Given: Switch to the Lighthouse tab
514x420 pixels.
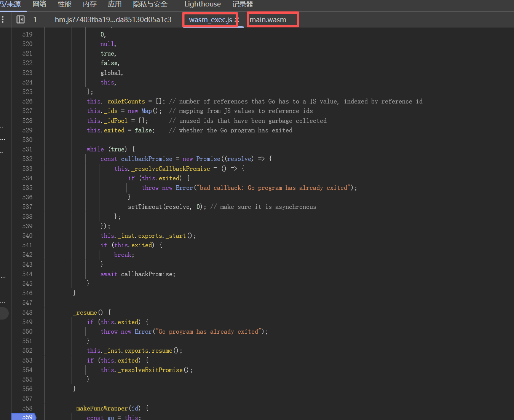Looking at the screenshot, I should (202, 4).
